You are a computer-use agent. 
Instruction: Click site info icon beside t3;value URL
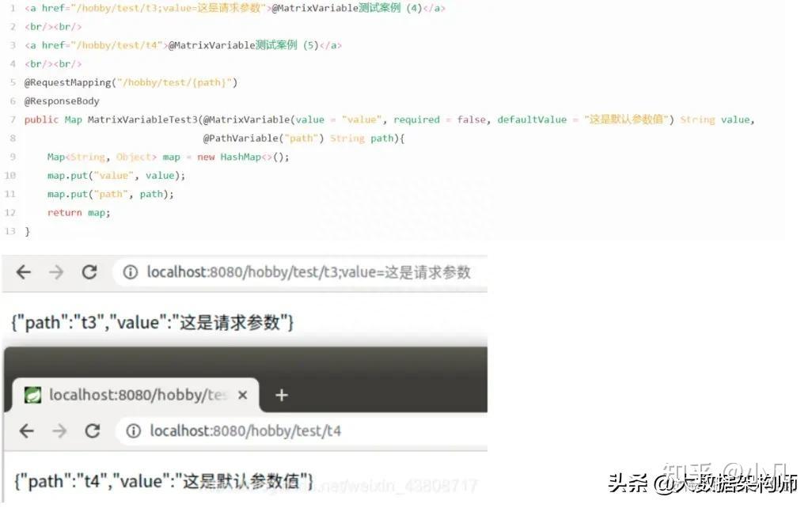(130, 272)
